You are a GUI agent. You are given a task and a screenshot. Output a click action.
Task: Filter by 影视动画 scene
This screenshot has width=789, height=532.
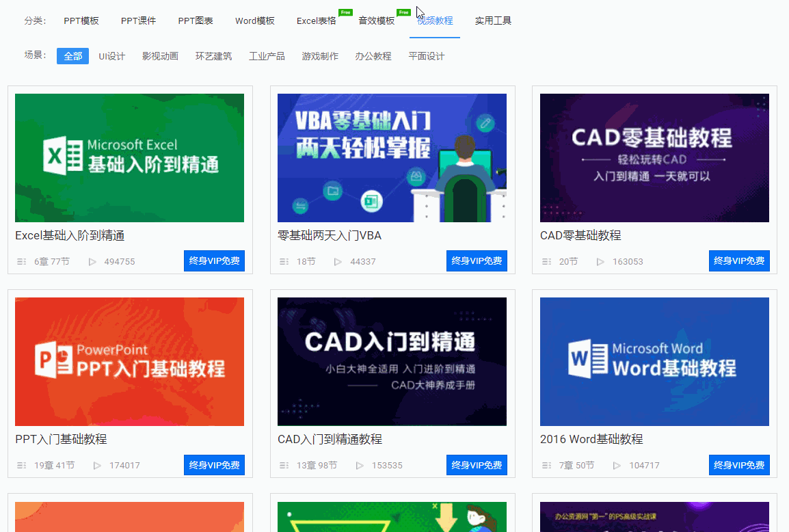[160, 56]
